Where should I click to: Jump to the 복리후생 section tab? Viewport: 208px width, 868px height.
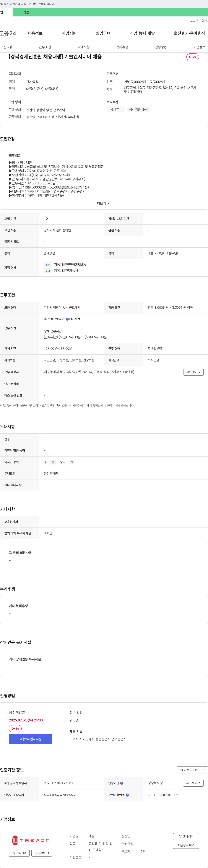point(122,47)
